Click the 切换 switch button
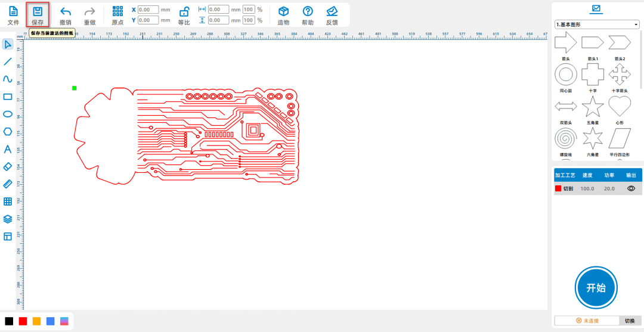This screenshot has width=644, height=332. pos(630,321)
